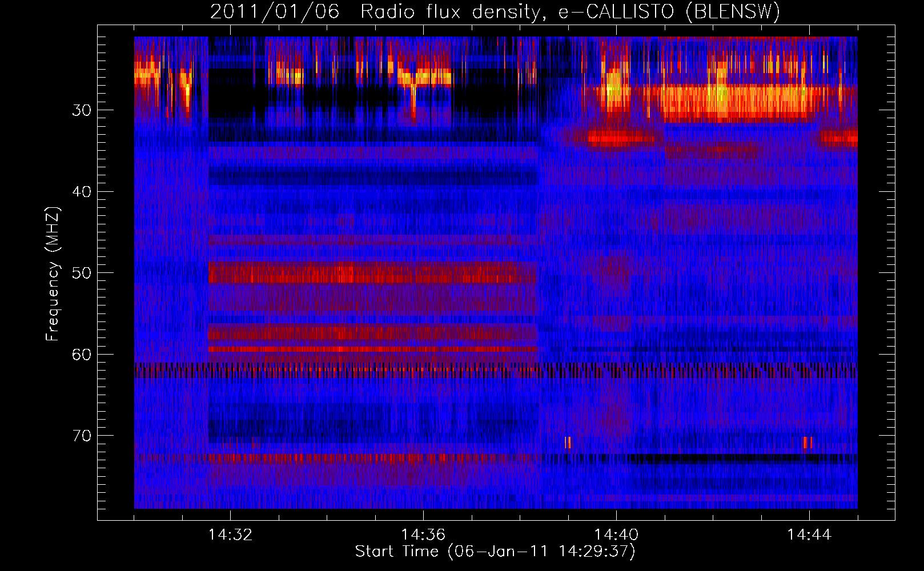Image resolution: width=924 pixels, height=571 pixels.
Task: Click the 'Frequency (MHZ)' axis label
Action: pyautogui.click(x=52, y=274)
